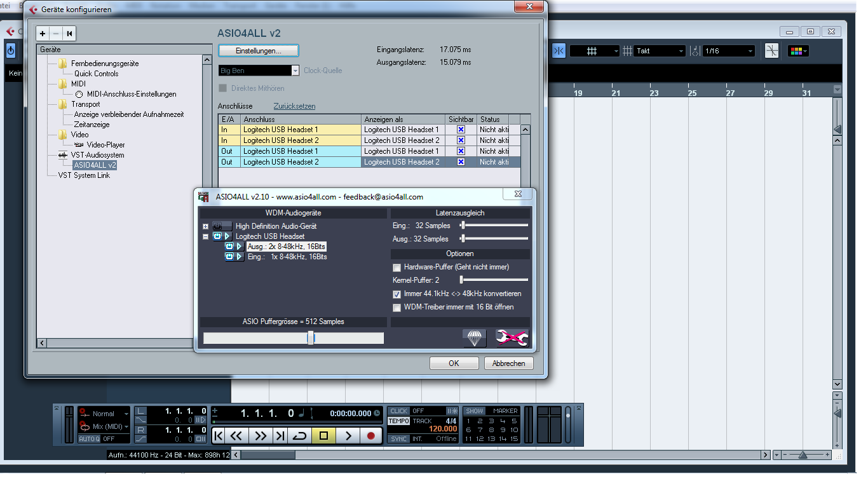
Task: Enable Hardware-Puffer checkbox
Action: 397,268
